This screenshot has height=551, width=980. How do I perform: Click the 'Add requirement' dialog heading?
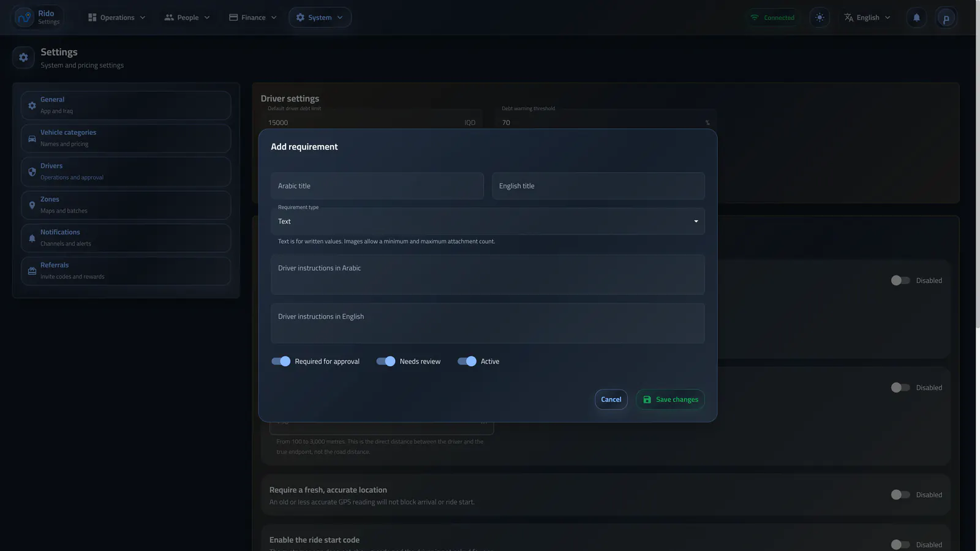coord(304,147)
